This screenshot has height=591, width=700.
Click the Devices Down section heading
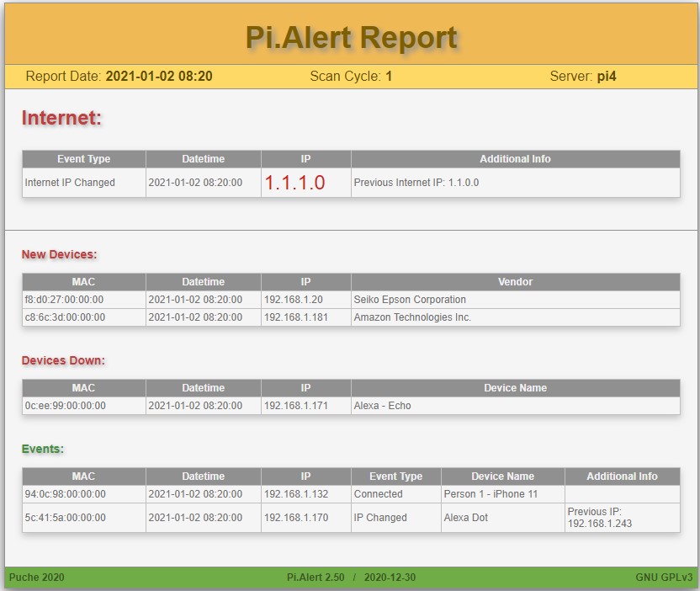63,360
